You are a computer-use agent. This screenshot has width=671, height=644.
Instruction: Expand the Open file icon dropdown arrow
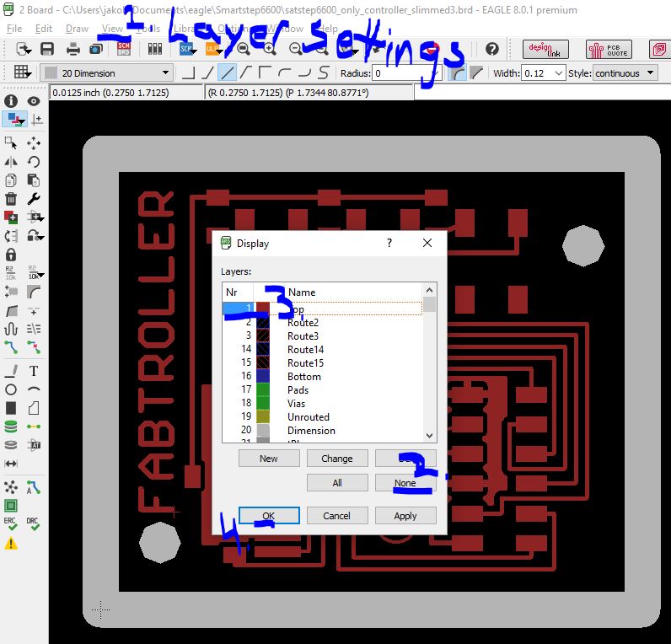[29, 51]
